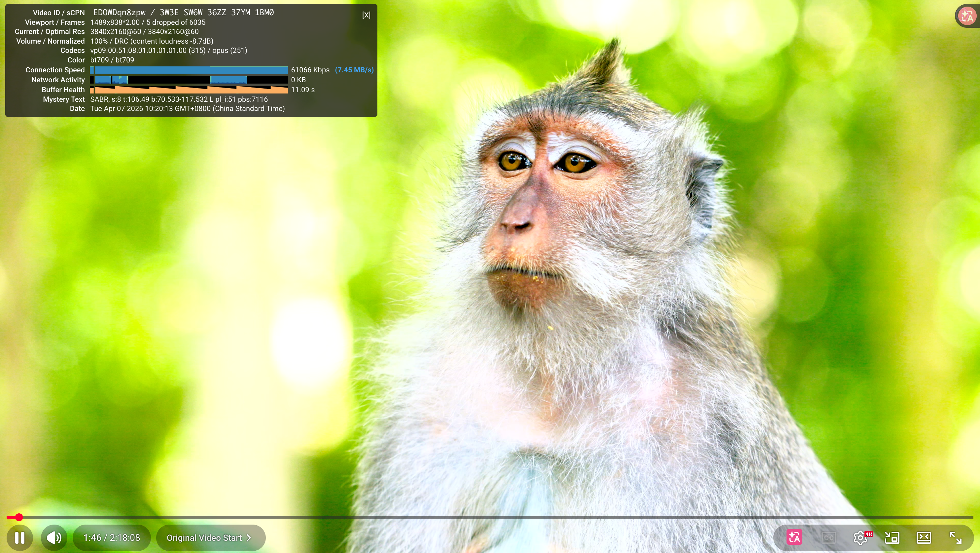Toggle fullscreen mode

pyautogui.click(x=955, y=538)
